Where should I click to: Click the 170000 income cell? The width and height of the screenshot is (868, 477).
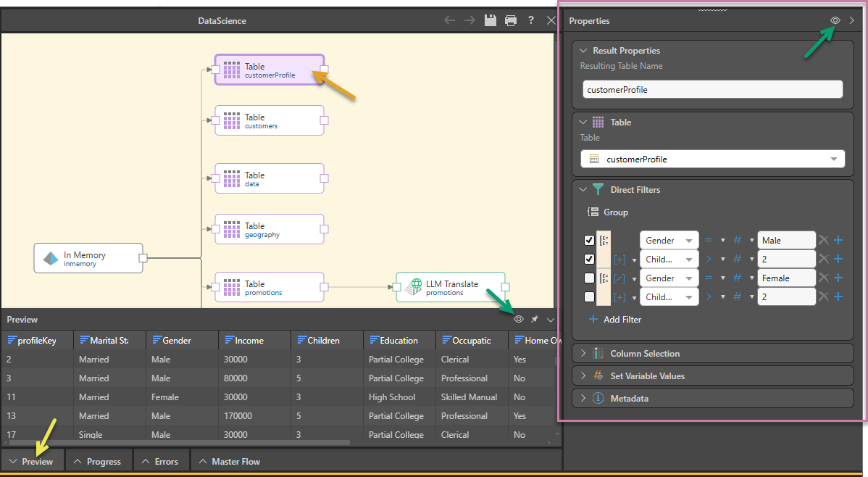pyautogui.click(x=238, y=415)
